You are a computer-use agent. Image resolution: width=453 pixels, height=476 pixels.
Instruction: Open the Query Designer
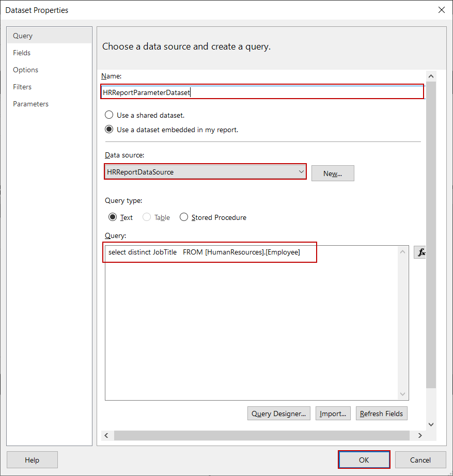[278, 413]
